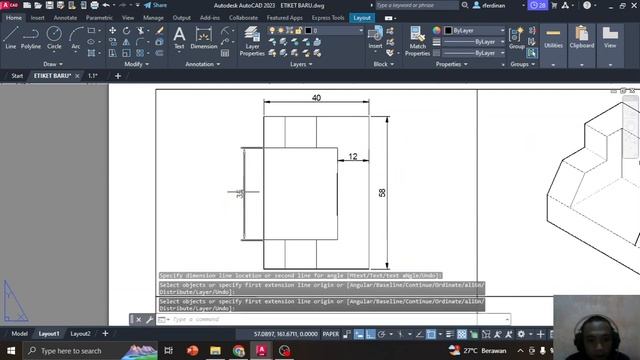Open the Annotate ribbon tab
This screenshot has width=640, height=360.
pyautogui.click(x=65, y=18)
